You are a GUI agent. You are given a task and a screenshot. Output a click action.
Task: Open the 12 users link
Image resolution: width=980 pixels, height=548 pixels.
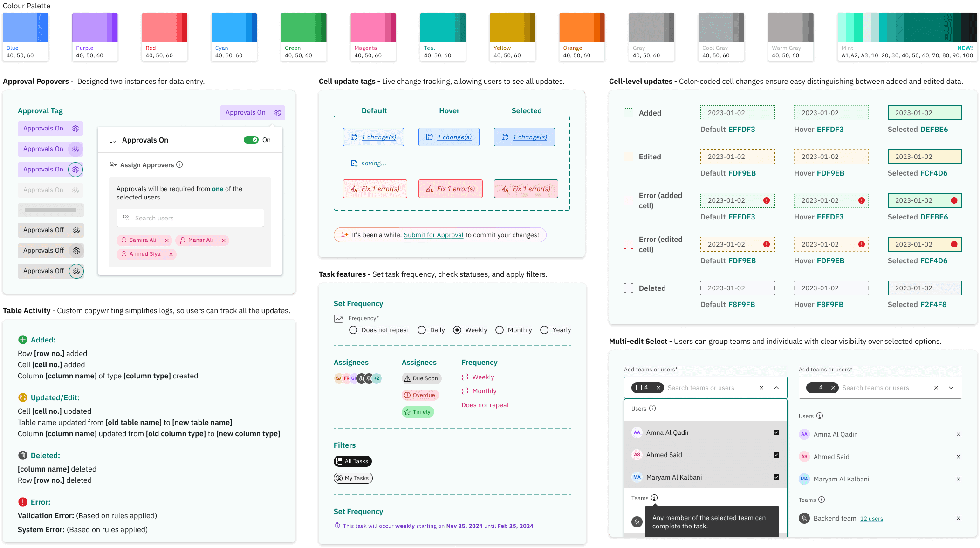(871, 519)
